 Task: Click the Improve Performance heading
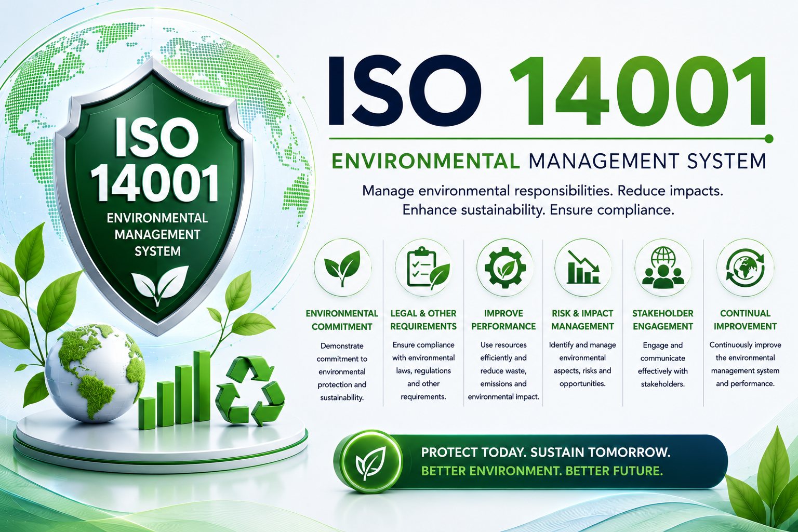tap(503, 320)
